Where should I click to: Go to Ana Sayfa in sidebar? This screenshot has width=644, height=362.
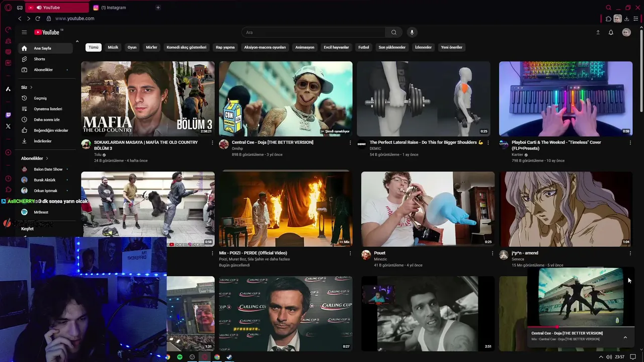pos(45,48)
